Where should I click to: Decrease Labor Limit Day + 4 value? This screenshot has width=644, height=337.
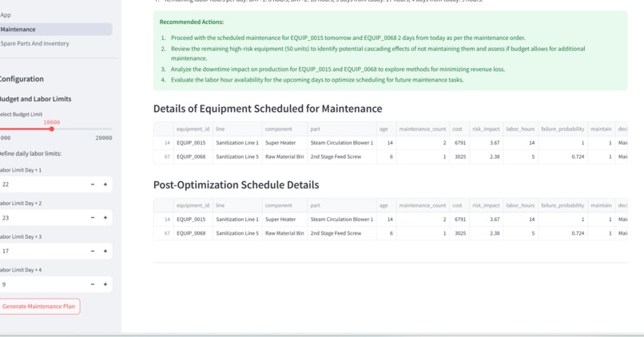tap(93, 284)
